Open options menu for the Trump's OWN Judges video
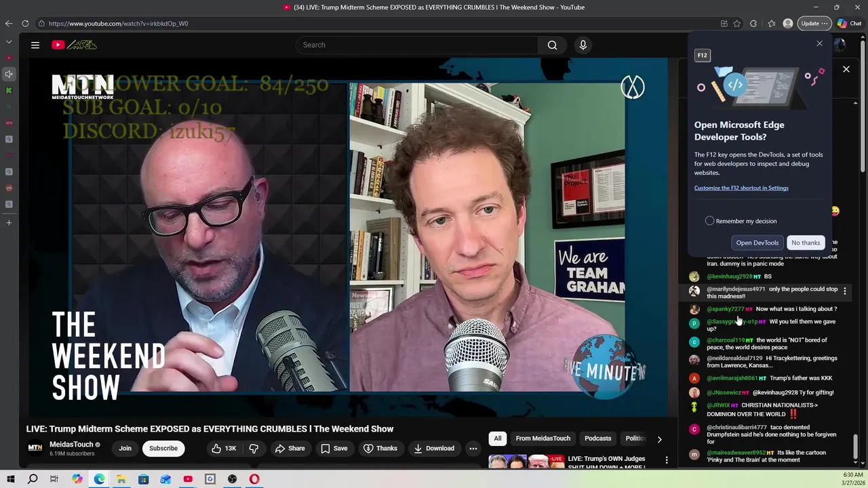Image resolution: width=868 pixels, height=488 pixels. (x=667, y=460)
